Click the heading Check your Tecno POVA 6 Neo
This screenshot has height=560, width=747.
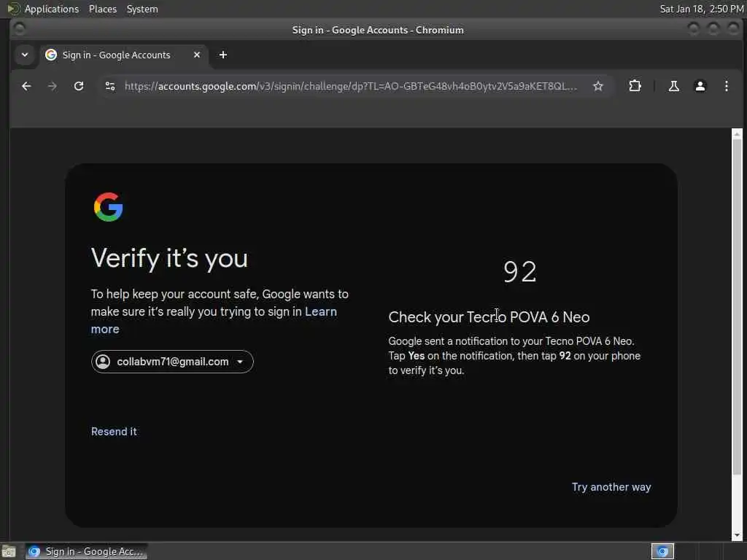click(489, 317)
